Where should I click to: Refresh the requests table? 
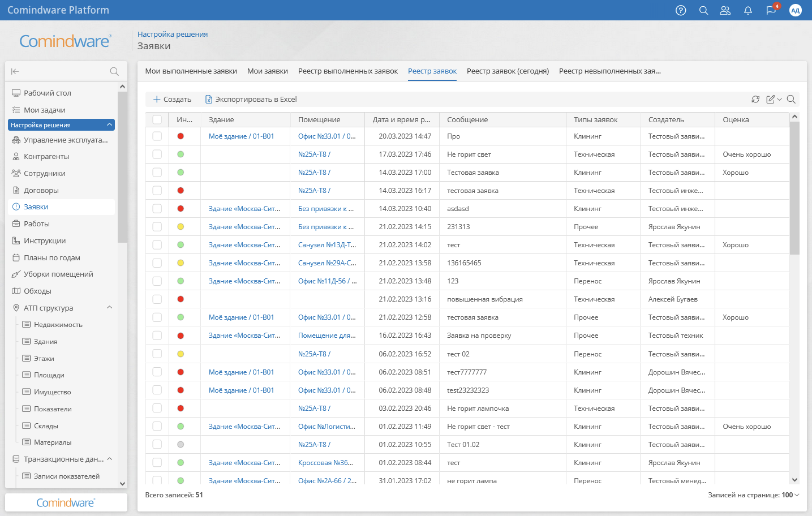(755, 99)
